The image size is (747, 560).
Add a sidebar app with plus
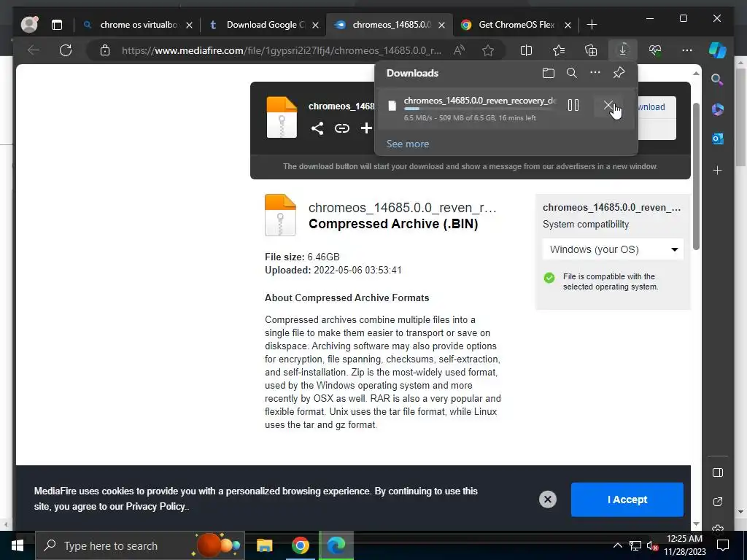pyautogui.click(x=718, y=170)
